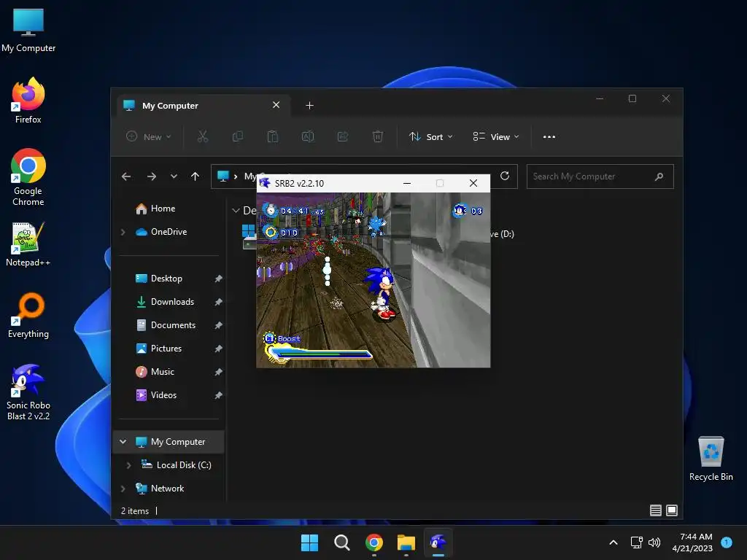This screenshot has width=747, height=560.
Task: Open the My Computer desktop icon
Action: [x=28, y=31]
